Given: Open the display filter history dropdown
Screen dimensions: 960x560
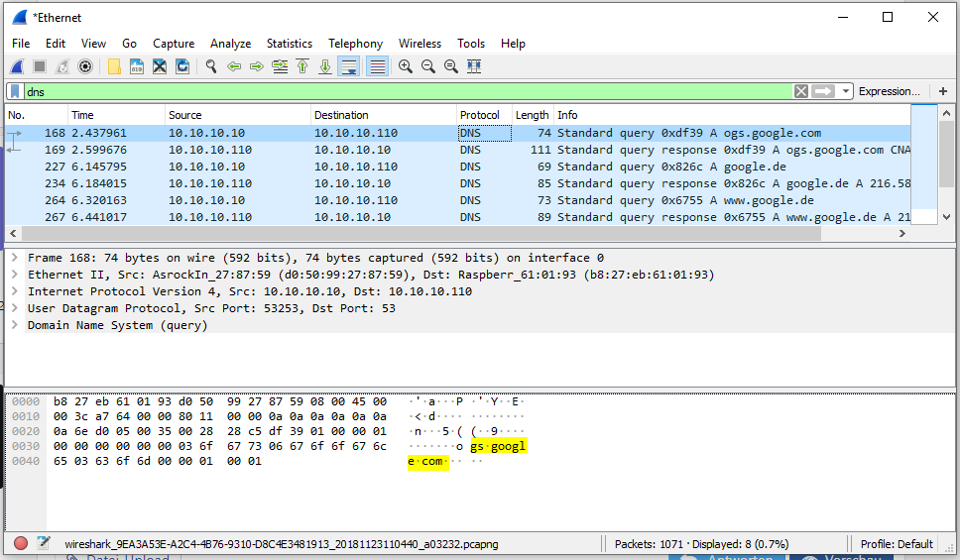Looking at the screenshot, I should (846, 91).
